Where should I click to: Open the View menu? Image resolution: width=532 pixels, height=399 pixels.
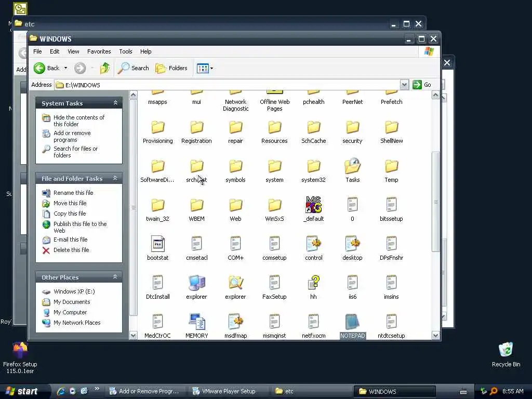(73, 51)
